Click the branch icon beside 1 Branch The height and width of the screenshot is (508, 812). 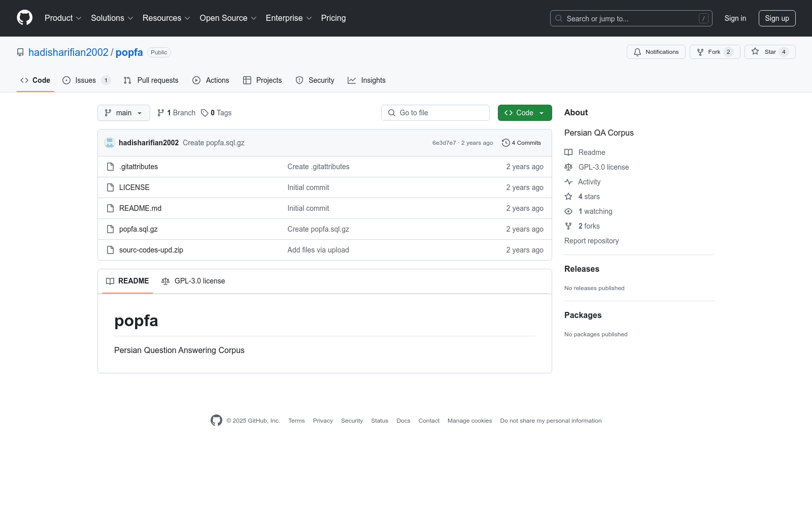(x=161, y=113)
